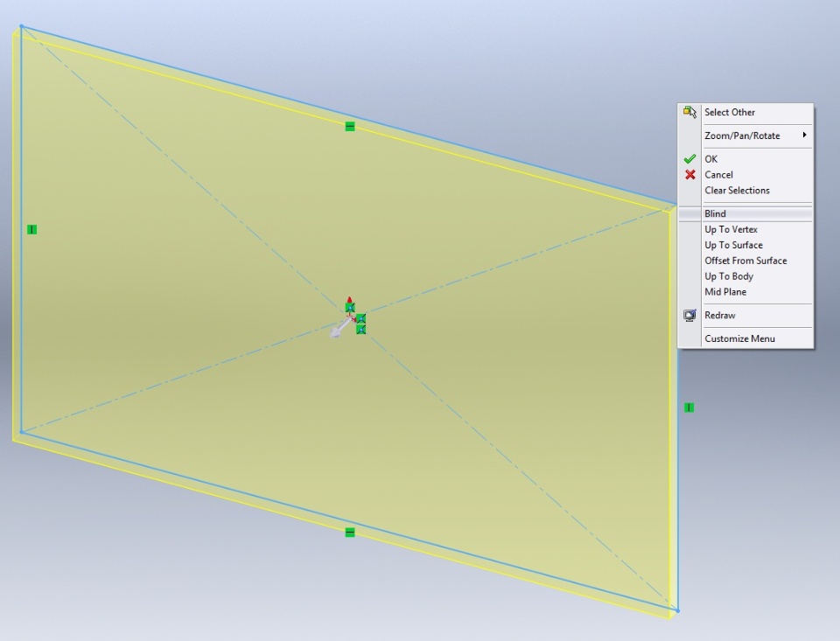Choose Redraw from the menu

pyautogui.click(x=745, y=316)
